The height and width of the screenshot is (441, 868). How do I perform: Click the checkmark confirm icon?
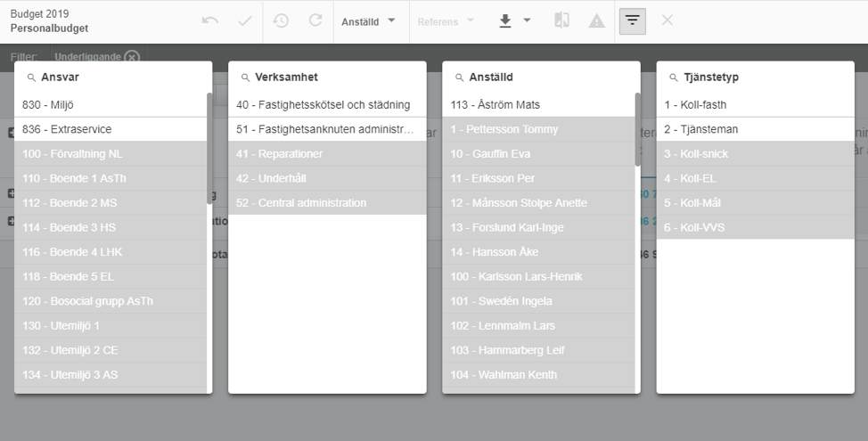pos(245,20)
